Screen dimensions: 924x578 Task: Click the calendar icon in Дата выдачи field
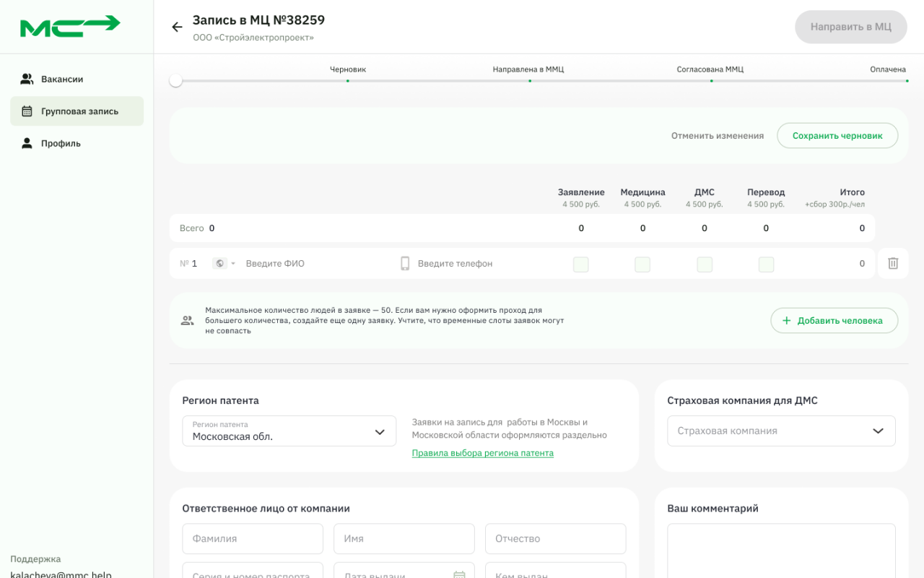[459, 576]
